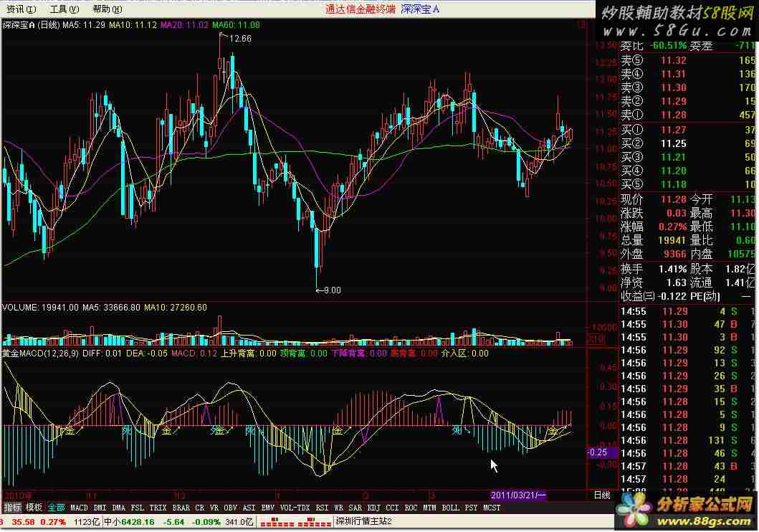Click the 通达信金融终端 title text

(360, 9)
